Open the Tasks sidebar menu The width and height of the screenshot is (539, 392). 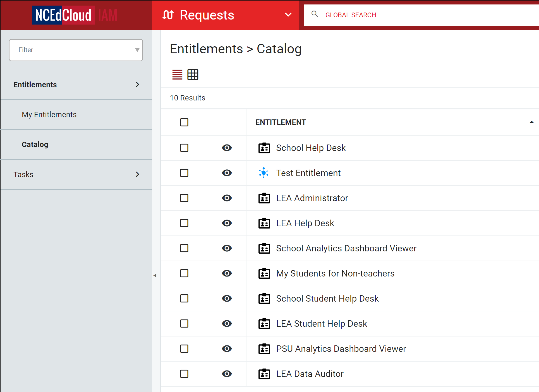[76, 175]
